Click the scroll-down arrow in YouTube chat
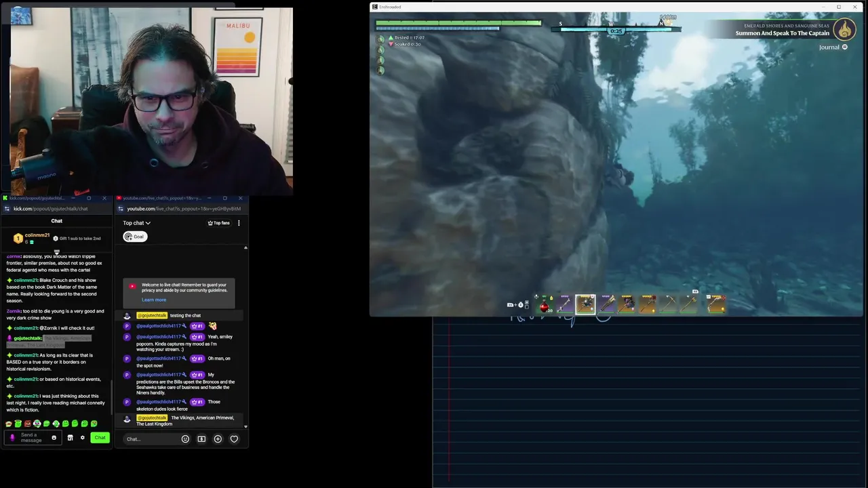This screenshot has height=488, width=868. coord(245,427)
